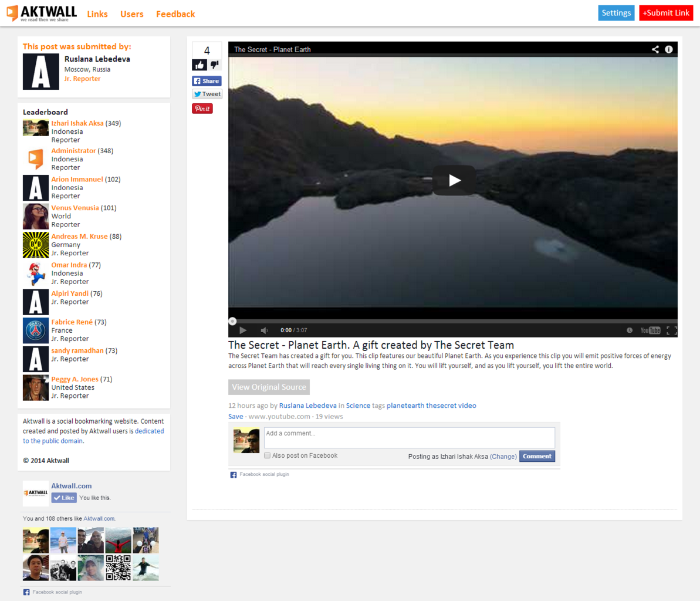This screenshot has width=700, height=601.
Task: Open the Science category link
Action: [x=358, y=406]
